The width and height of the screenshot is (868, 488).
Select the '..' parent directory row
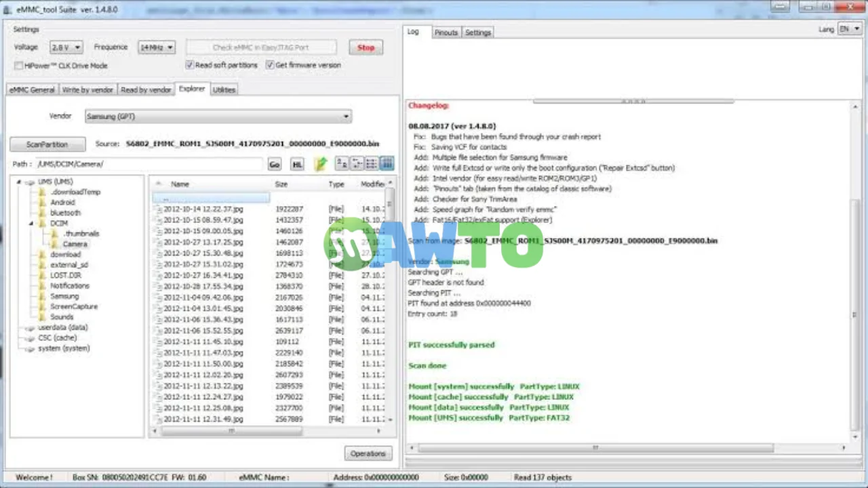[x=211, y=199]
